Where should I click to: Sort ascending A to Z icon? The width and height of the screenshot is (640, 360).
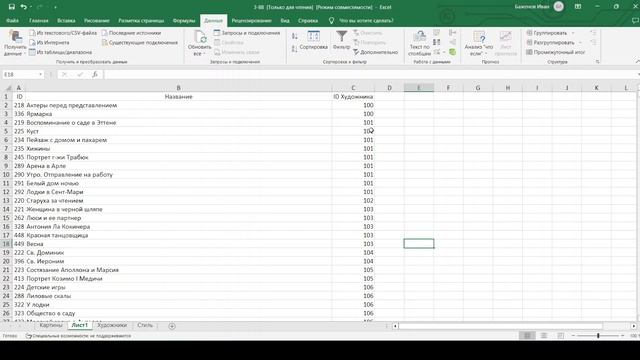tap(294, 36)
